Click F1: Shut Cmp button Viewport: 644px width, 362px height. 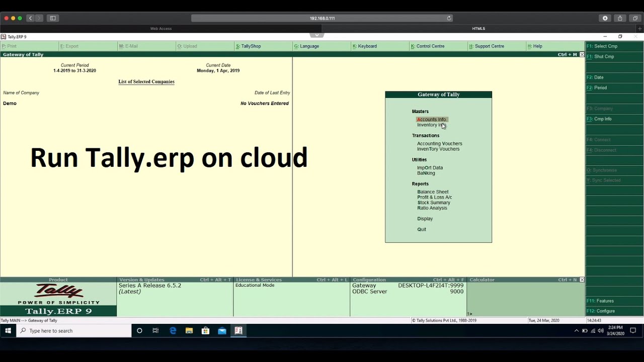pyautogui.click(x=614, y=57)
